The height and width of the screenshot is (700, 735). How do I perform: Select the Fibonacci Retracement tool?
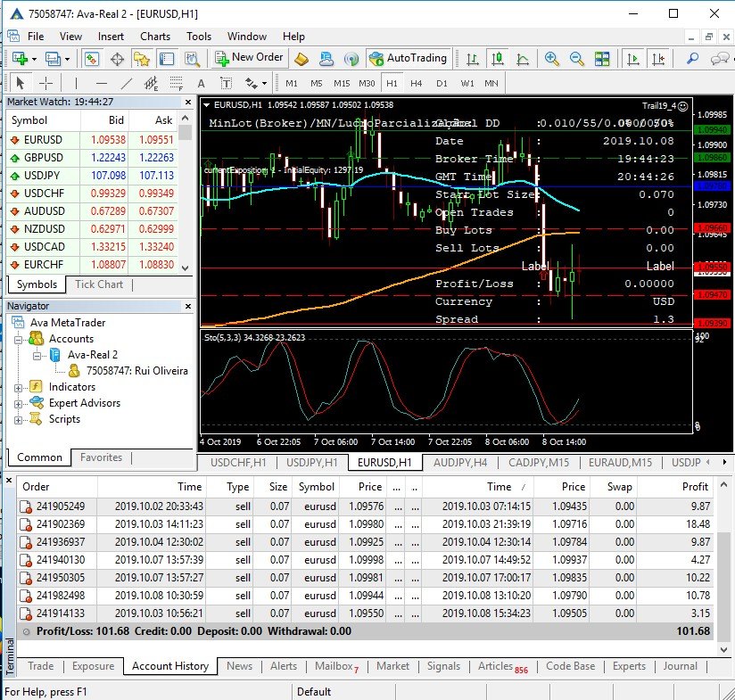[177, 84]
